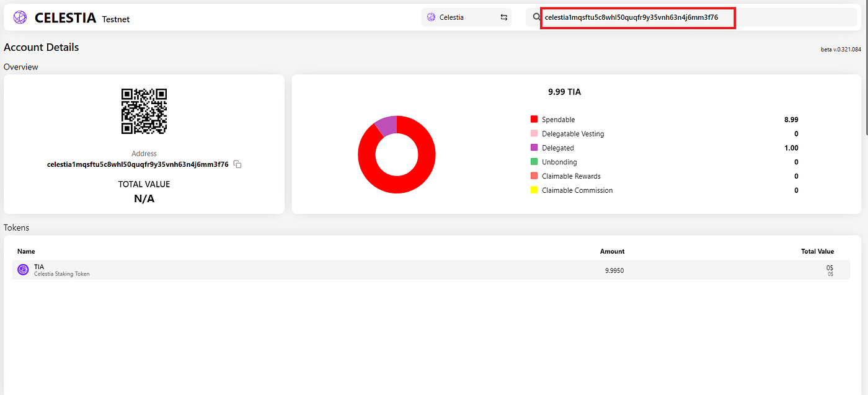Screen dimensions: 868x395
Task: Click the Unbonding legend label
Action: (559, 162)
